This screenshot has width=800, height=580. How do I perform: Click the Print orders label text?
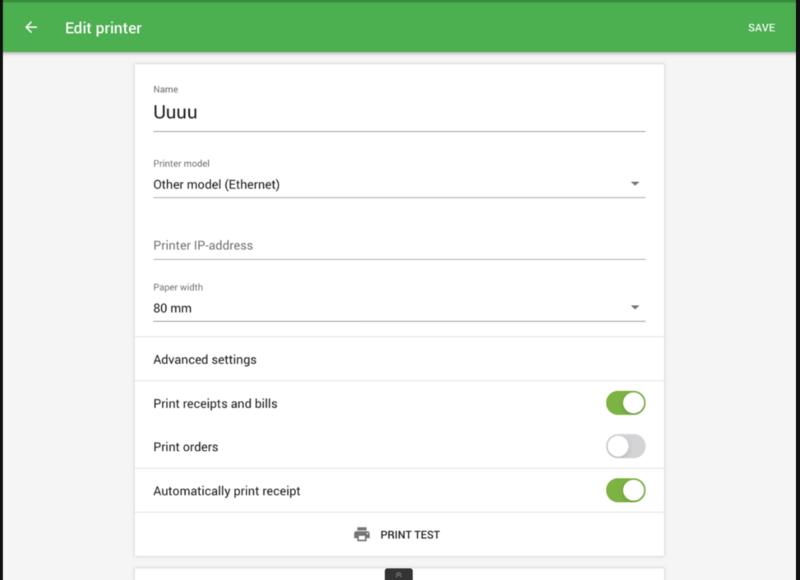pyautogui.click(x=185, y=447)
